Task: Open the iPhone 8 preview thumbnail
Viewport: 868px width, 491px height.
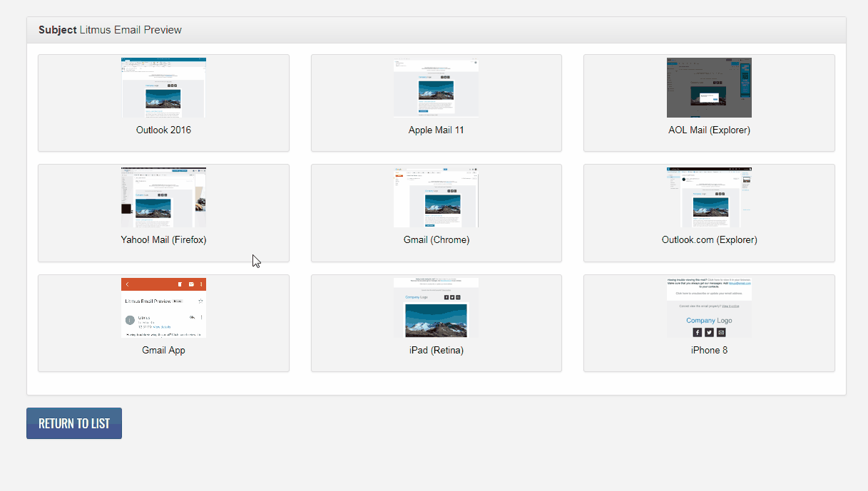Action: point(709,308)
